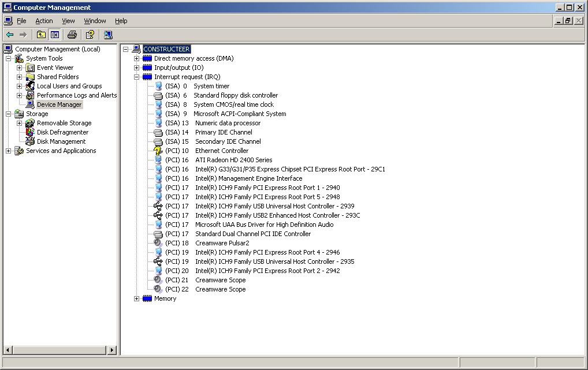Expand the Input/output (IO) node
This screenshot has height=370, width=588.
tap(136, 68)
